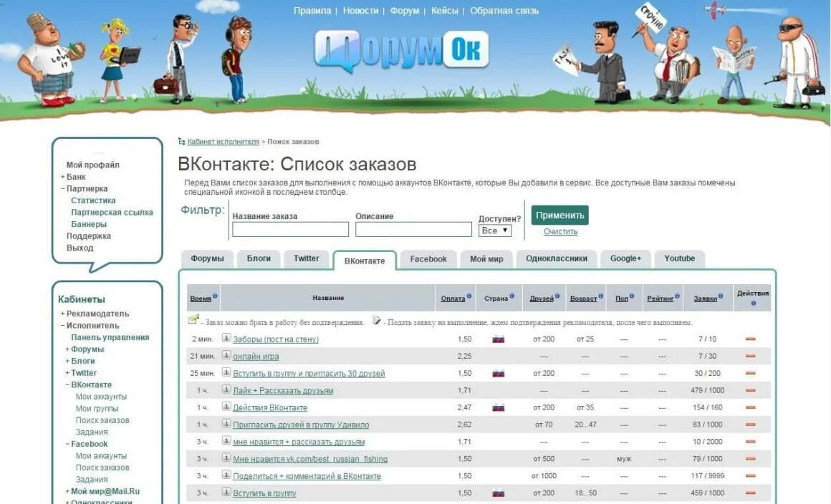Click the order icon next to Поделиться + комментарий в ВКонтакте
831x504 pixels.
coord(226,475)
